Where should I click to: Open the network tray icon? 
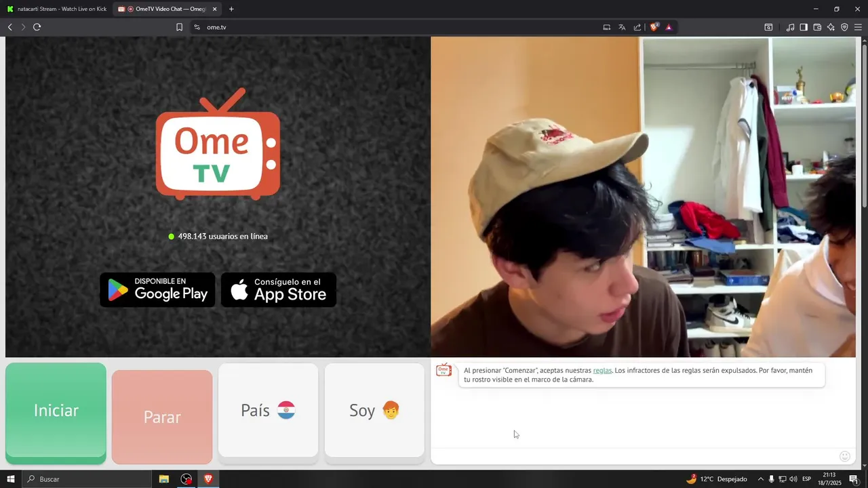point(782,479)
